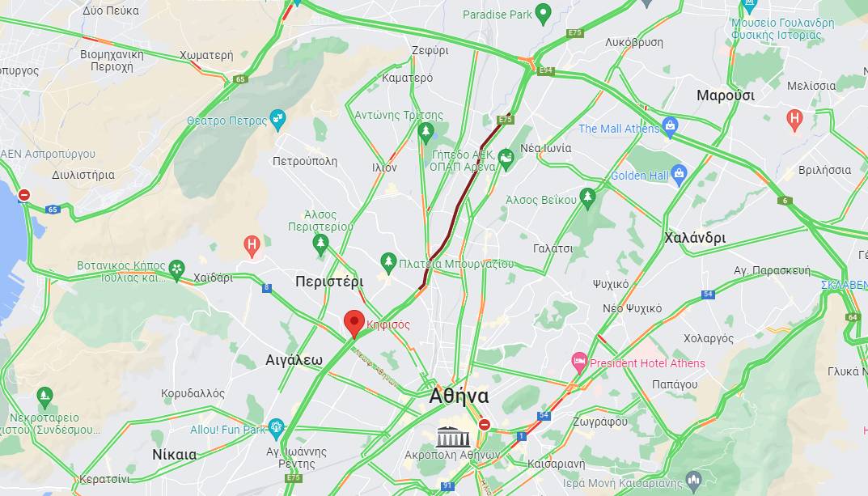The width and height of the screenshot is (868, 496).
Task: Open the Γήπεδο ΑΕΚ ΟΠΑΠ Arena marker
Action: 506,159
